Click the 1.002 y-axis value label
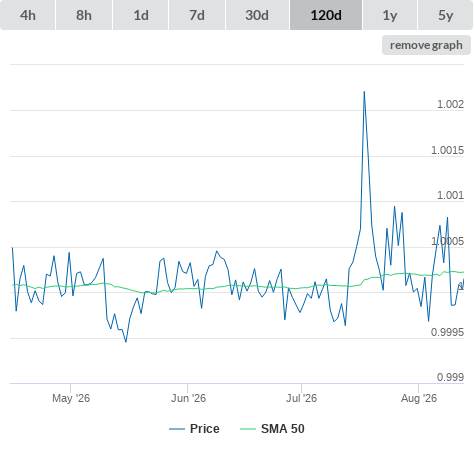 [450, 104]
